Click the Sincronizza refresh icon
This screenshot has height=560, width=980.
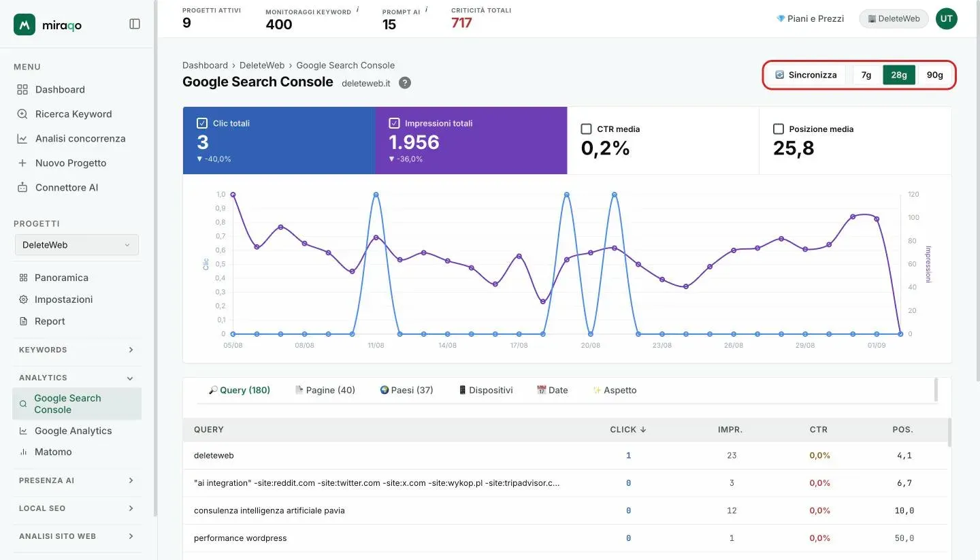pos(780,75)
